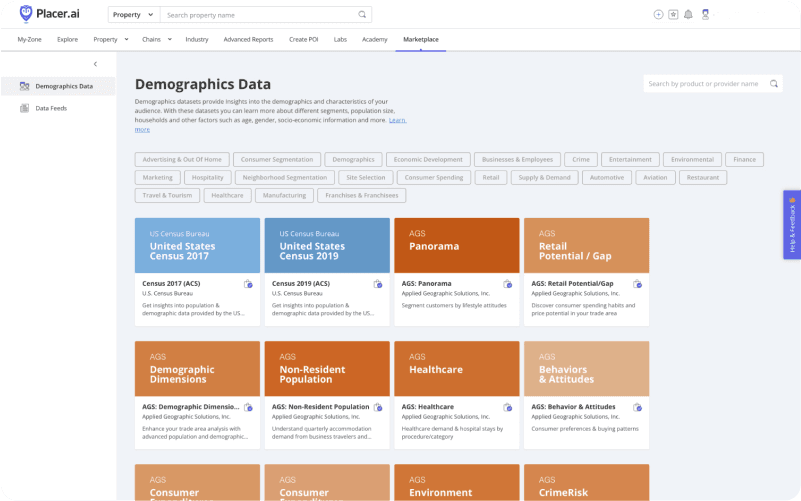
Task: Toggle the Economic Development filter
Action: 428,159
